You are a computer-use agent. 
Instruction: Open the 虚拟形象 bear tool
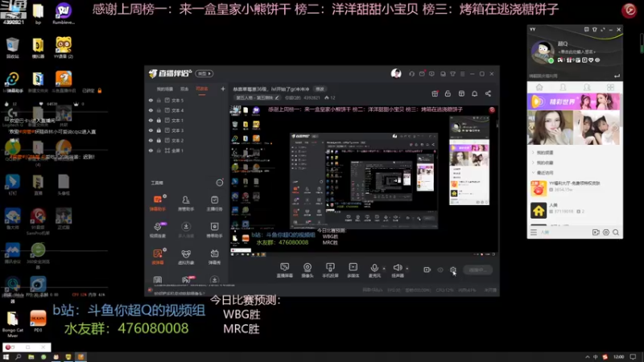(x=186, y=257)
